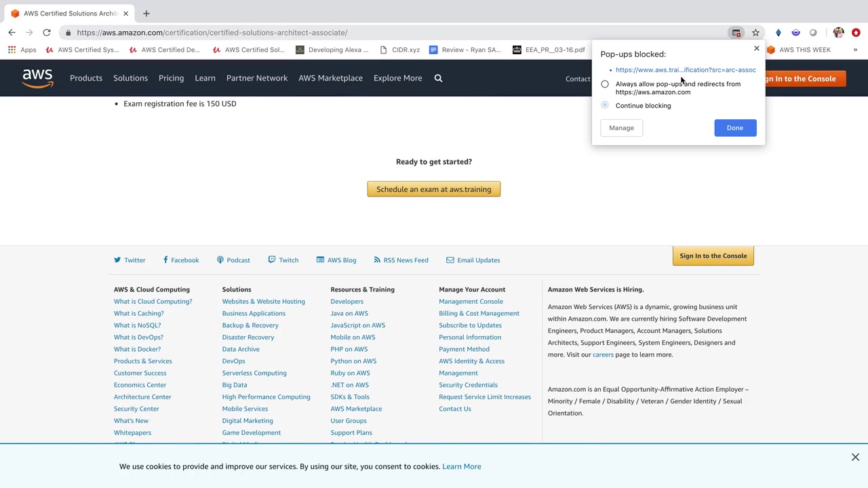Open the Solutions menu
This screenshot has height=488, width=868.
click(x=130, y=78)
